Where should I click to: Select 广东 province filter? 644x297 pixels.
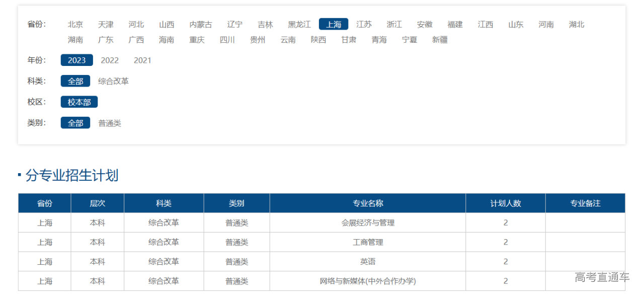click(106, 39)
